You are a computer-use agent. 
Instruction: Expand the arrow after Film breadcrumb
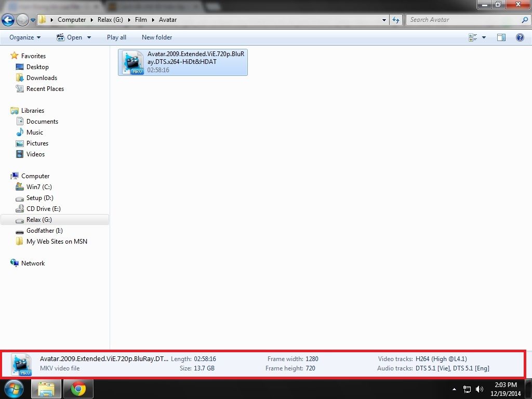(153, 20)
